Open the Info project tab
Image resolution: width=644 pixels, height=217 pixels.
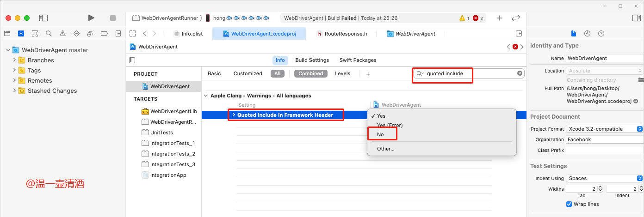(280, 60)
